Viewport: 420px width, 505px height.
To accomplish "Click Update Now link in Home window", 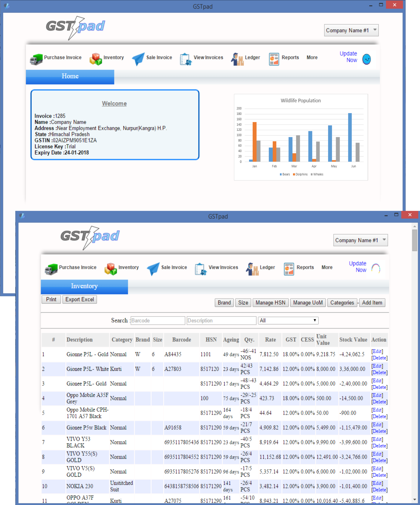I will click(348, 57).
